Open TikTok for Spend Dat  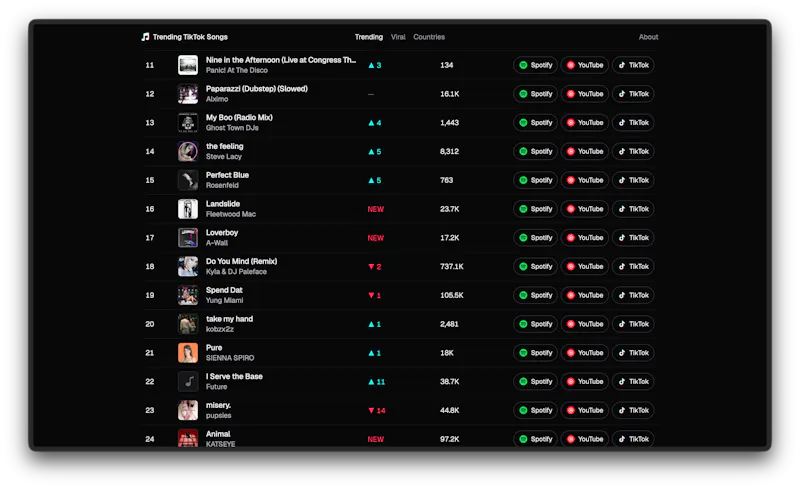633,295
